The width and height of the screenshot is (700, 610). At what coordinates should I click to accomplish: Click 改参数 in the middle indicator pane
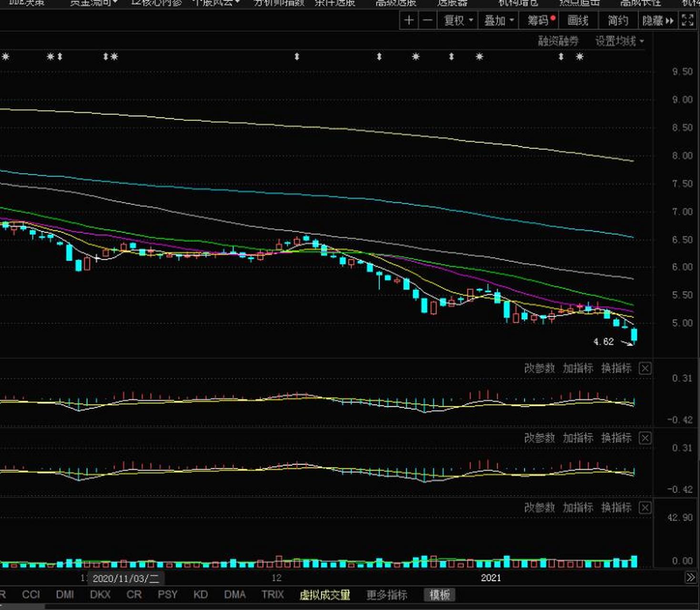point(539,438)
